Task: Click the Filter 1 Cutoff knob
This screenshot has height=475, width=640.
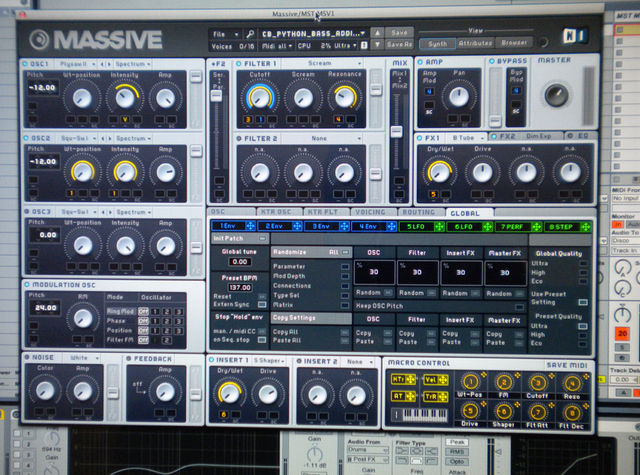Action: (x=260, y=97)
